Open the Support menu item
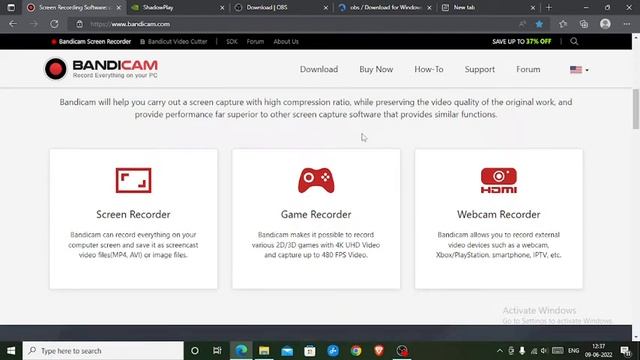The image size is (640, 360). pos(480,69)
